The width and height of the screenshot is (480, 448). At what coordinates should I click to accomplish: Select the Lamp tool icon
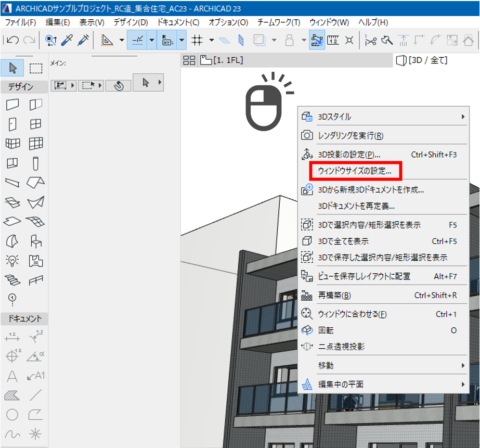point(12,261)
